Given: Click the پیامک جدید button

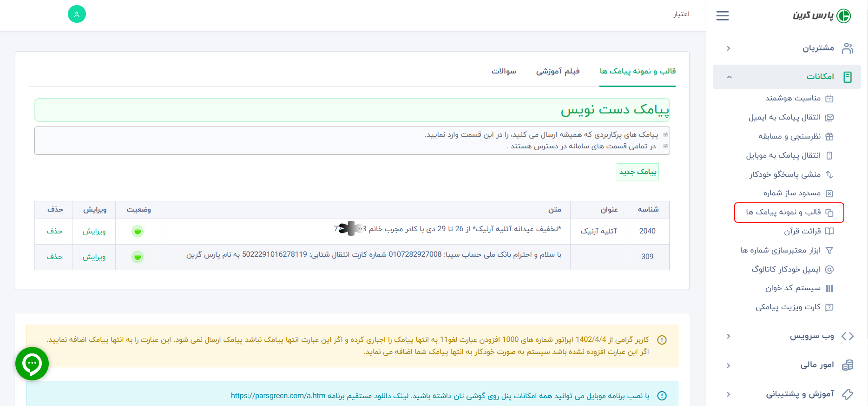Looking at the screenshot, I should pos(638,172).
